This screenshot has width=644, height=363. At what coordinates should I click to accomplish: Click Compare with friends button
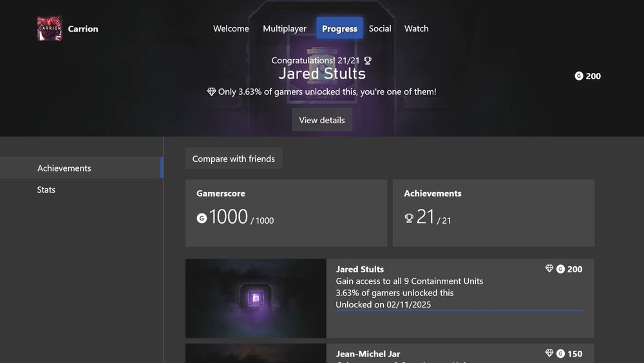[234, 159]
